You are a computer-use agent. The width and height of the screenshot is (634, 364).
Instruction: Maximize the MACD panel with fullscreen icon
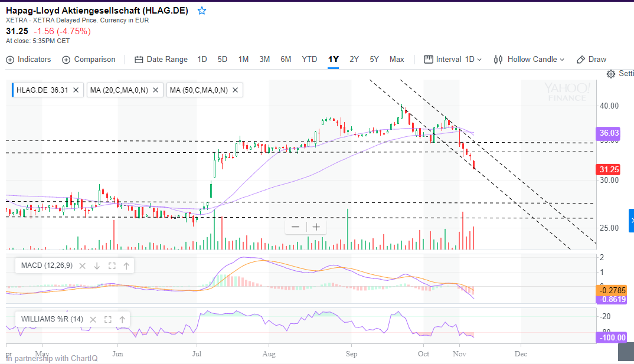point(112,266)
